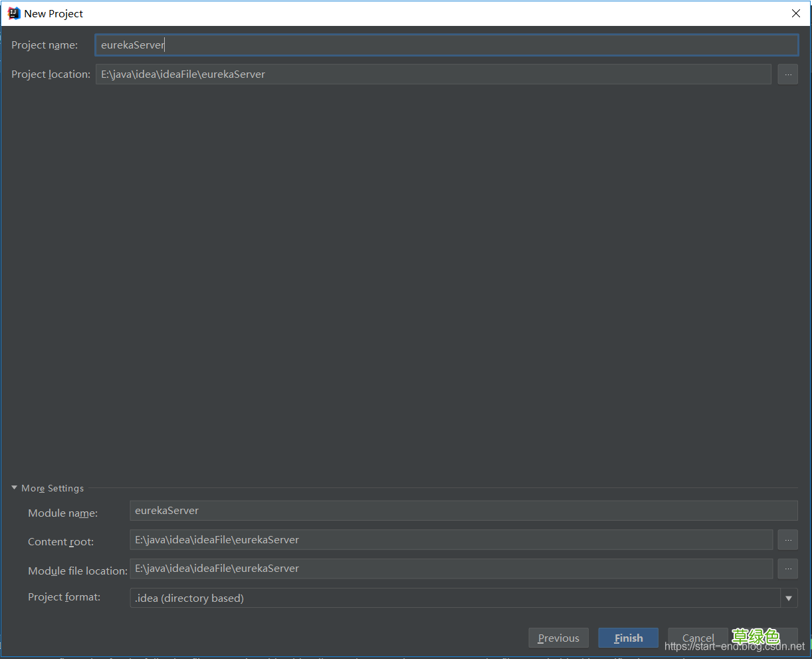The height and width of the screenshot is (659, 812).
Task: Go back with the Previous button
Action: click(x=559, y=638)
